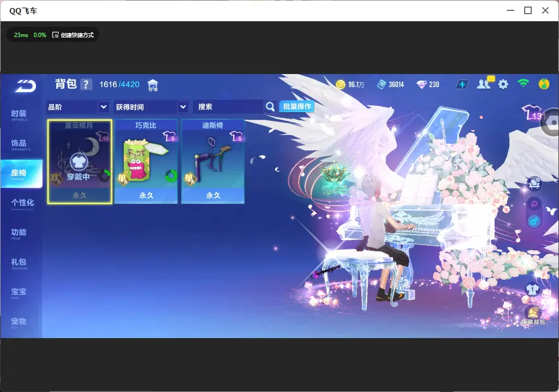Click the 搜索 input field
559x392 pixels.
(x=228, y=107)
